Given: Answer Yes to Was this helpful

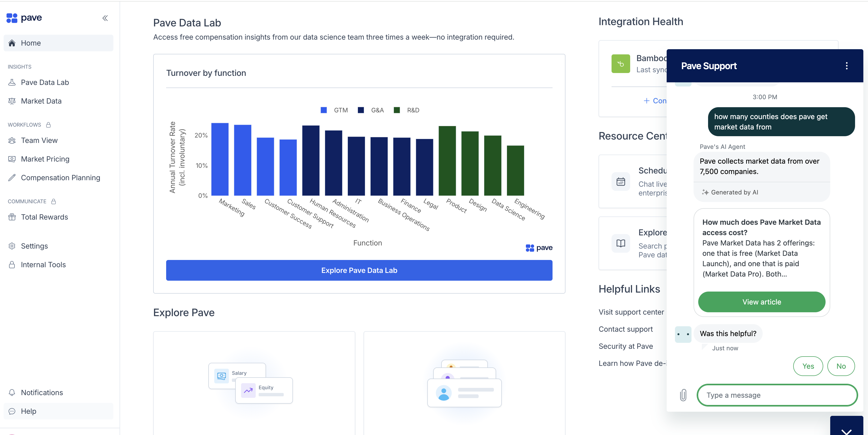Looking at the screenshot, I should (808, 366).
